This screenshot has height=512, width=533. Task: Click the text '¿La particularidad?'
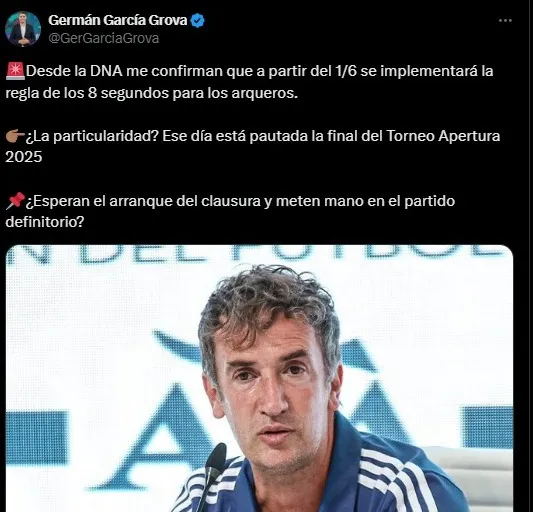coord(92,136)
